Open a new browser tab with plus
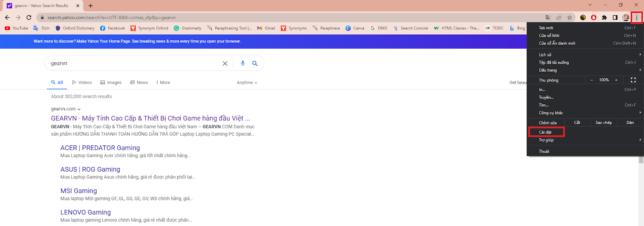 coord(91,6)
